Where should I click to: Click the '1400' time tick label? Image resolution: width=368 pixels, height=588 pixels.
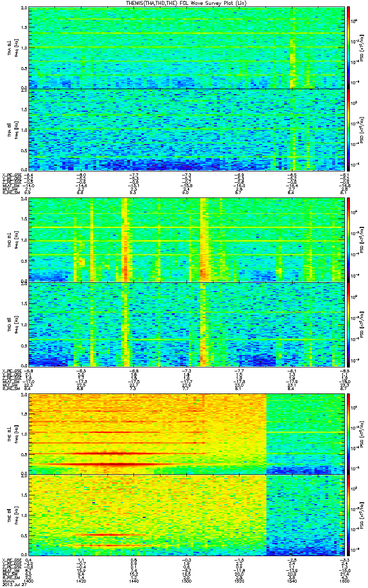coord(29,581)
